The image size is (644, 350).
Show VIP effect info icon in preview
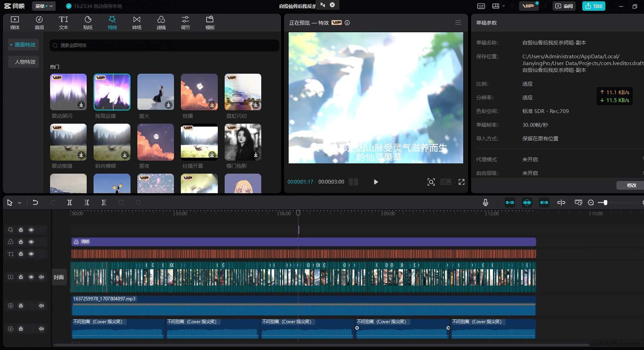point(347,23)
